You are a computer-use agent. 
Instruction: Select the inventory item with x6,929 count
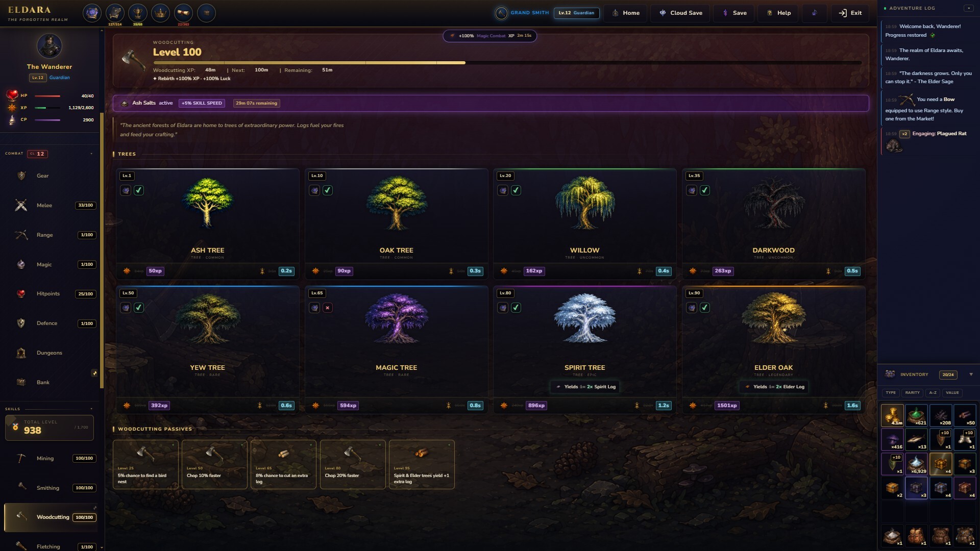coord(916,464)
